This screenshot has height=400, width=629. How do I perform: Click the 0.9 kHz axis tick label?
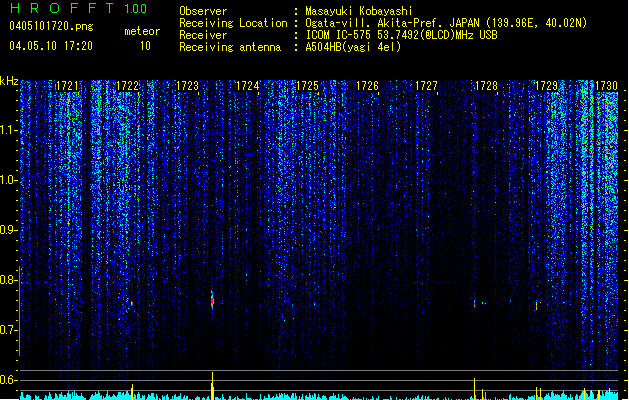point(8,230)
